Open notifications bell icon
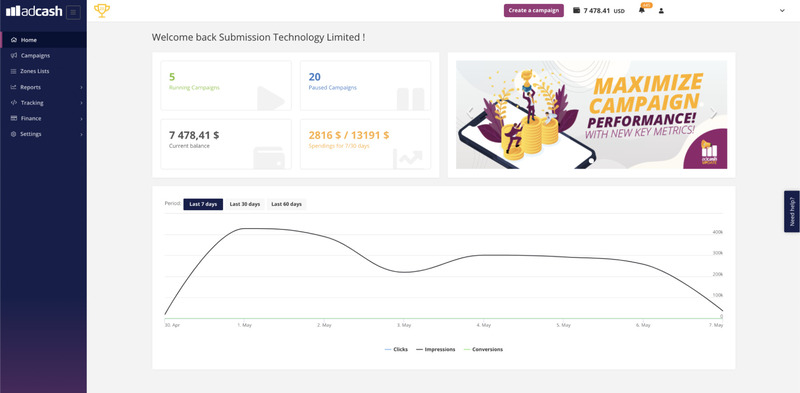Viewport: 800px width, 393px height. (642, 10)
